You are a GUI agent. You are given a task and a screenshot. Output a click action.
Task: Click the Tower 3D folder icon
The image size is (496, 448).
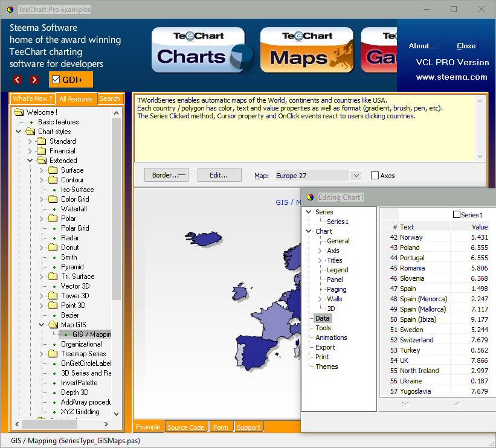[53, 296]
